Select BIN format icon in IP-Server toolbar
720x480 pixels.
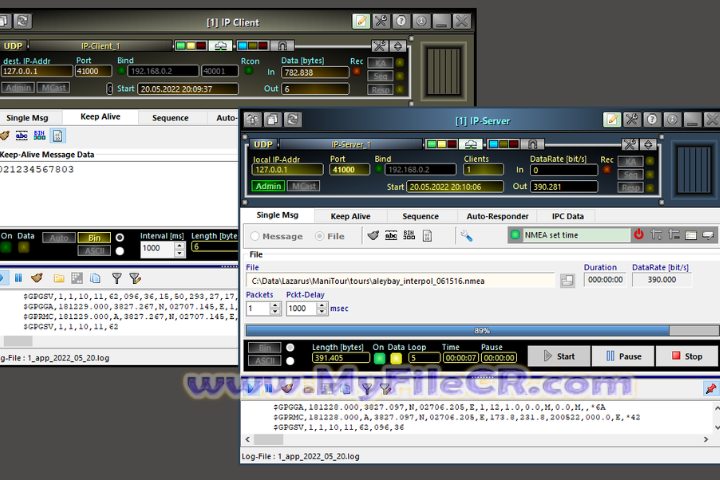coord(409,236)
